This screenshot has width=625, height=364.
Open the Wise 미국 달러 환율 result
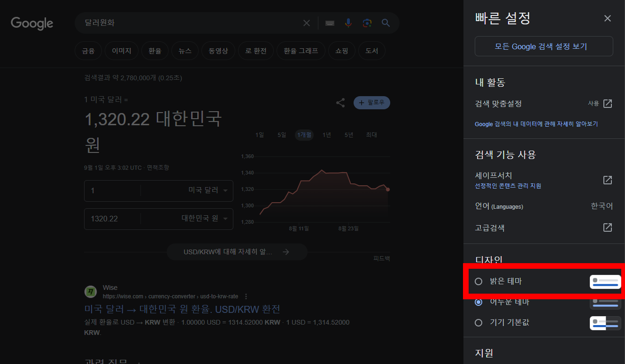click(182, 309)
